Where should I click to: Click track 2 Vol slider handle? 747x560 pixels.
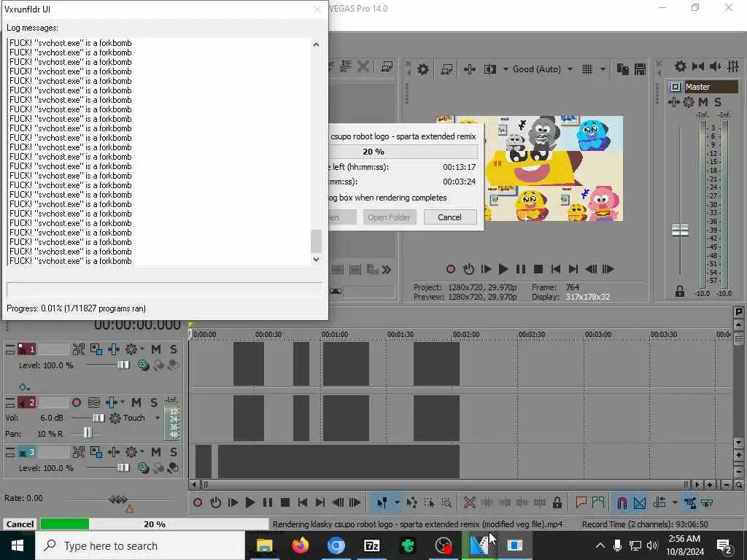pyautogui.click(x=98, y=418)
